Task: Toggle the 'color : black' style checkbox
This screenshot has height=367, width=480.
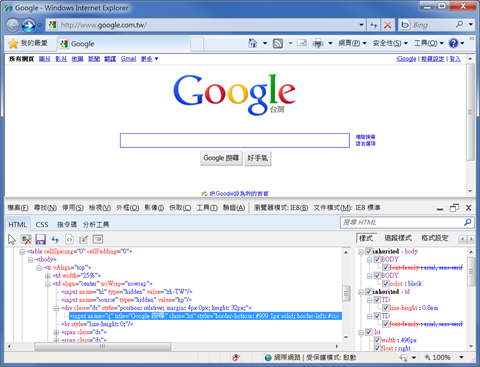Action: (x=386, y=284)
